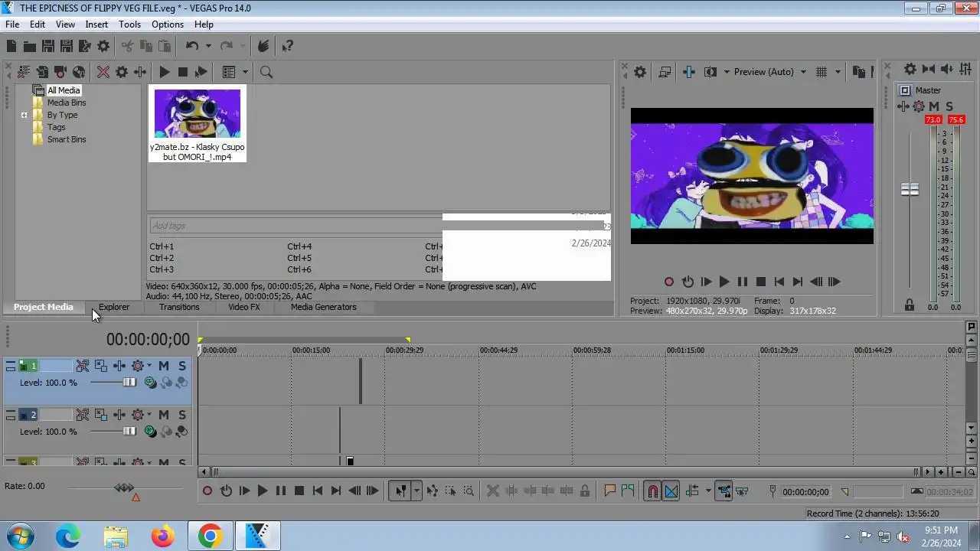The height and width of the screenshot is (551, 980).
Task: Toggle solo on the Master bus
Action: [949, 106]
